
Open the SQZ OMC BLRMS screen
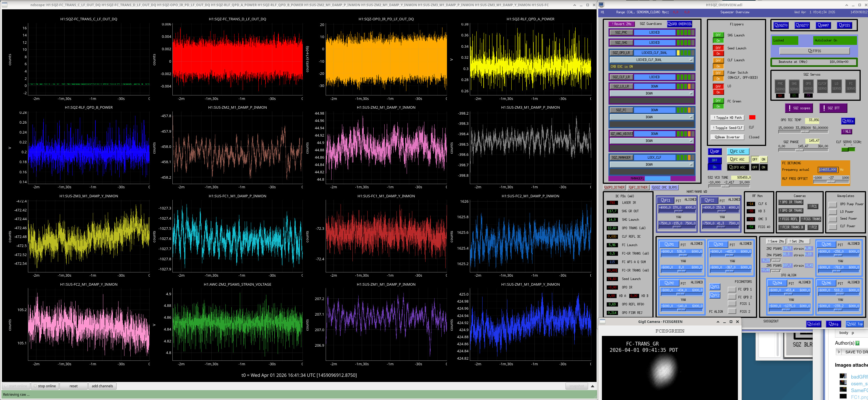pos(665,187)
